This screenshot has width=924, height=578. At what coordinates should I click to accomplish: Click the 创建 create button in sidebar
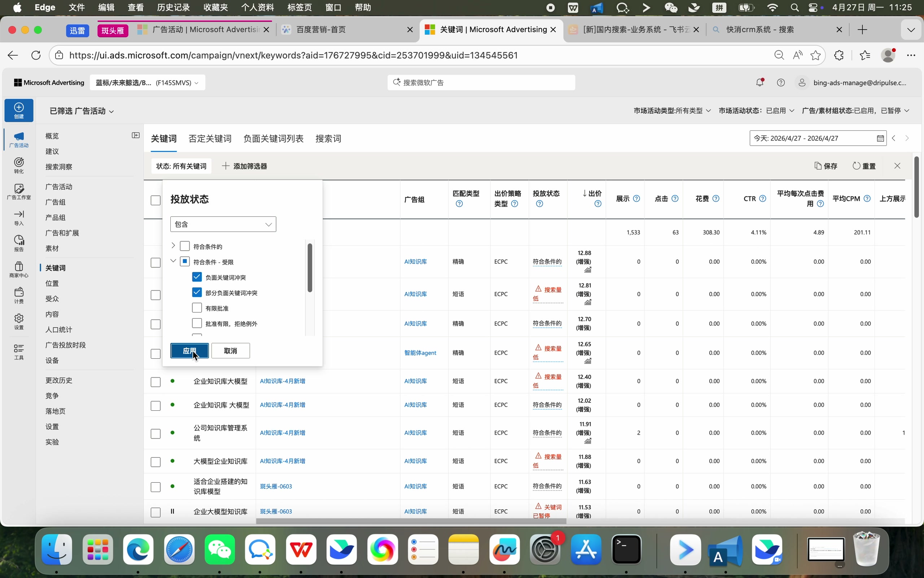pos(19,111)
